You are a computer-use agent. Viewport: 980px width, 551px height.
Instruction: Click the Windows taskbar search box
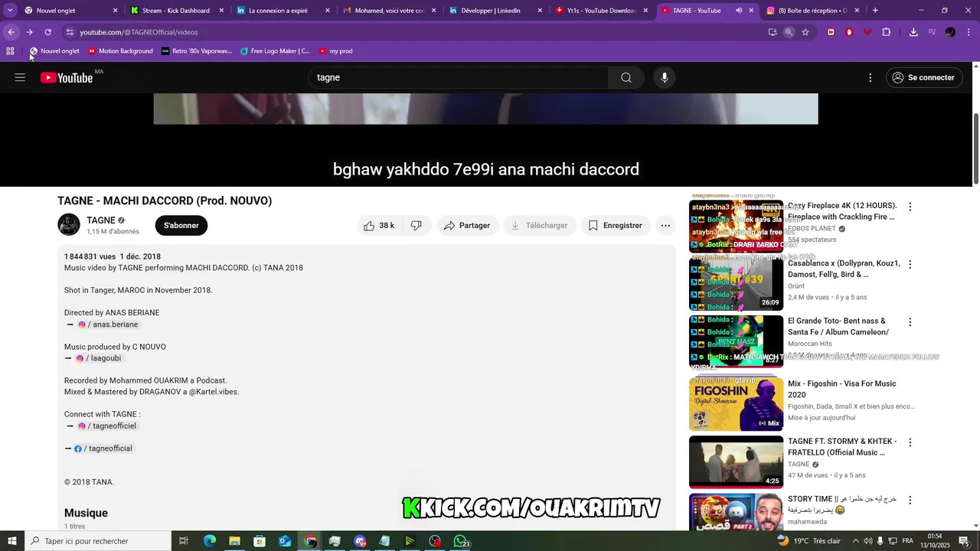98,541
